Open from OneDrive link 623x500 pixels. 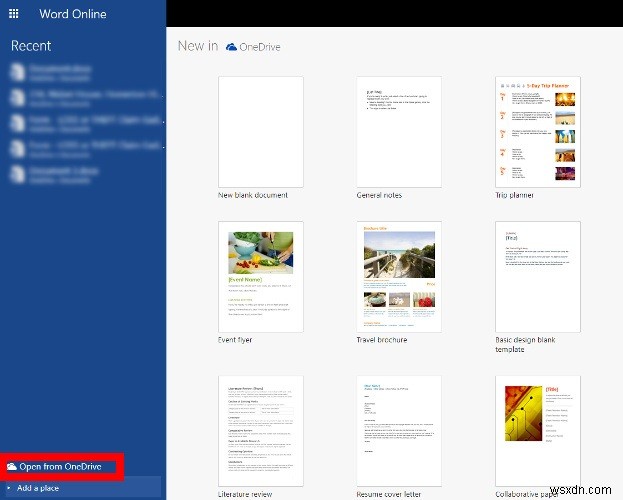[60, 467]
